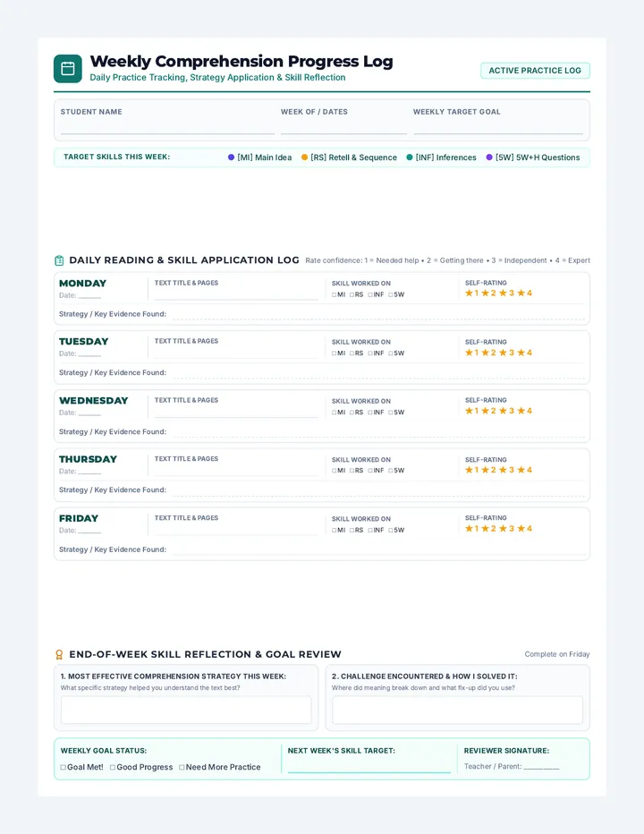Check the 5W skill box for Thursday
644x834 pixels.
coord(391,471)
